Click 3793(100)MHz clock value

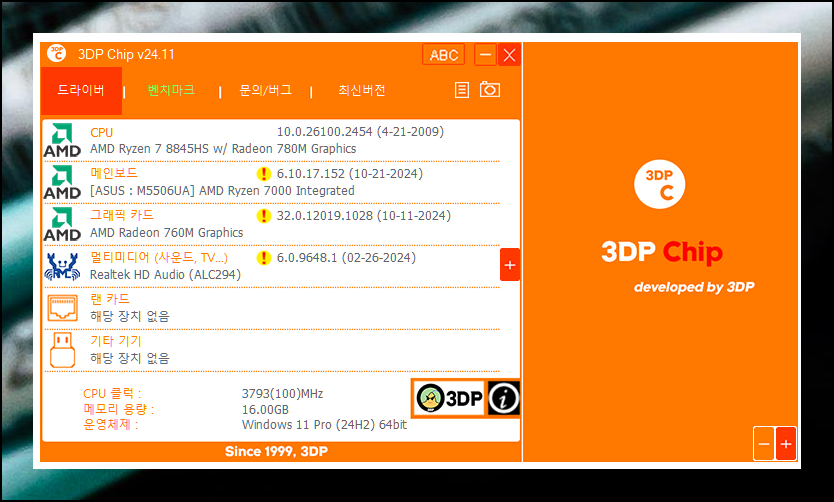pyautogui.click(x=282, y=394)
